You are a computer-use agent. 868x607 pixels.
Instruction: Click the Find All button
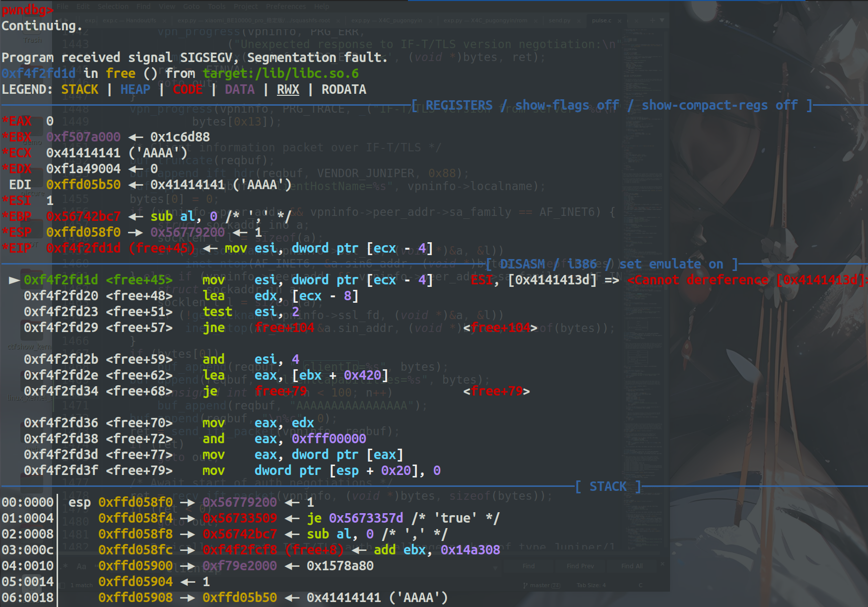tap(632, 566)
